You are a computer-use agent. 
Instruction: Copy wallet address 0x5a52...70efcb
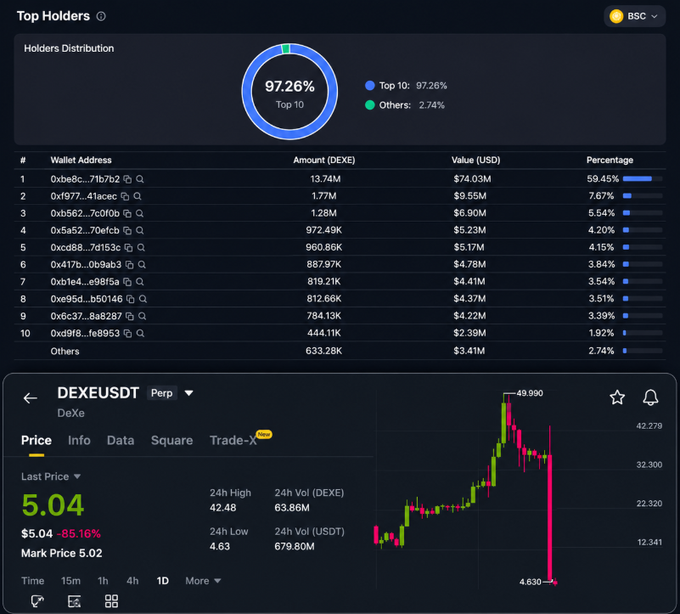tap(127, 230)
